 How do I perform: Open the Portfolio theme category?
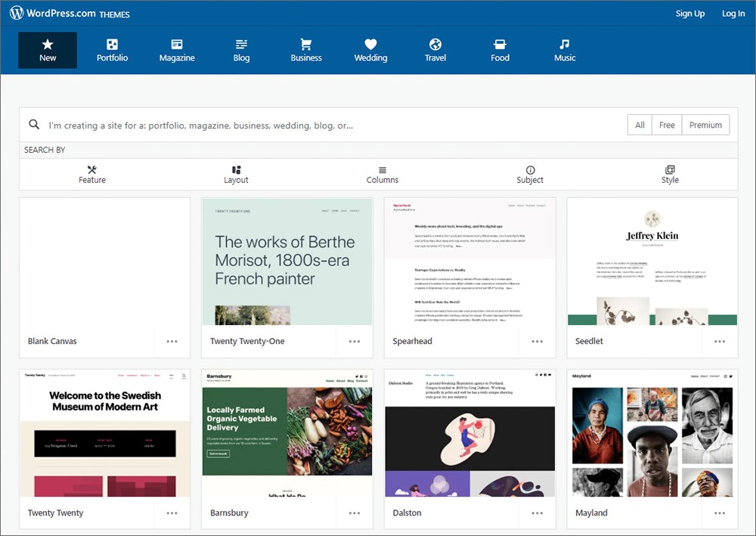click(112, 50)
